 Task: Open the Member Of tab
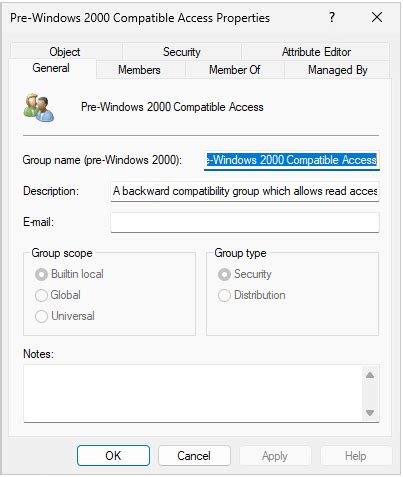[x=235, y=70]
